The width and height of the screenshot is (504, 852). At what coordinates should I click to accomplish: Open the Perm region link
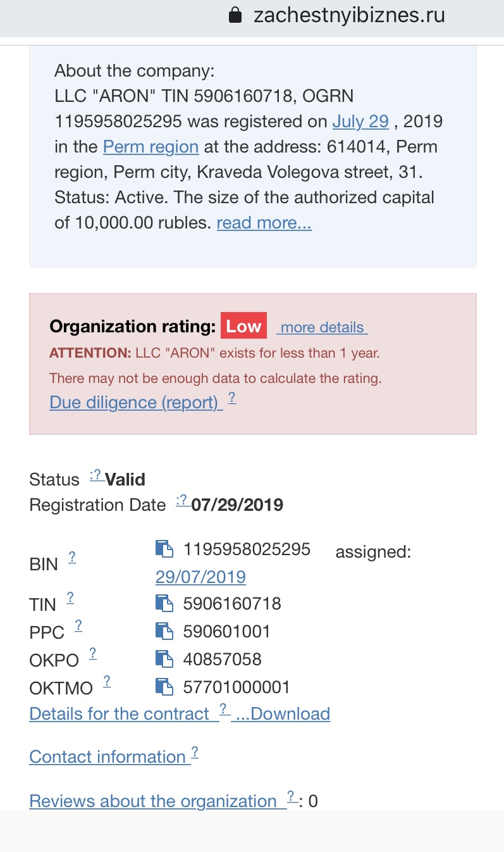tap(151, 147)
